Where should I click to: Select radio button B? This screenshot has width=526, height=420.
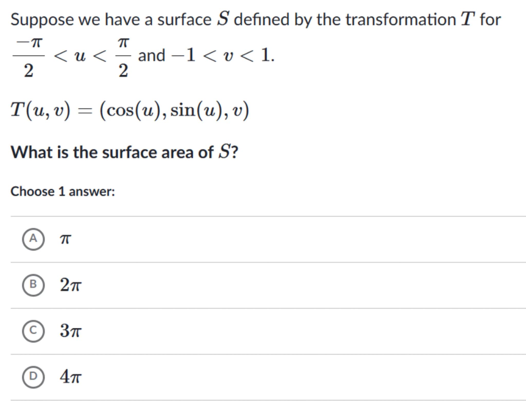(x=33, y=285)
